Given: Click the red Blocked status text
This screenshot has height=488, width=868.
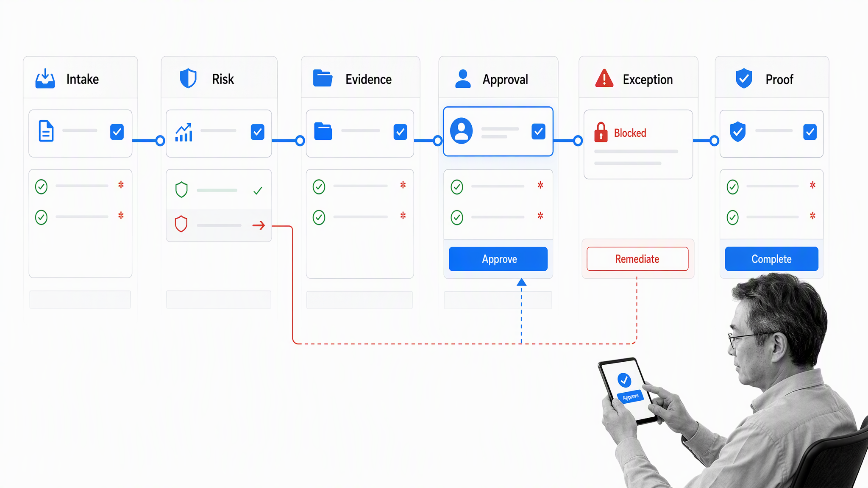Looking at the screenshot, I should (630, 133).
